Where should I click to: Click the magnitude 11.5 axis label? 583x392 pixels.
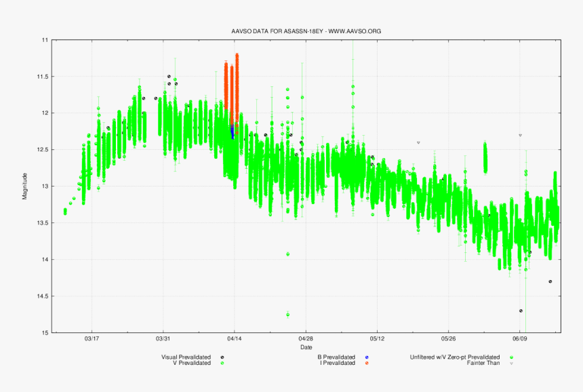(43, 76)
